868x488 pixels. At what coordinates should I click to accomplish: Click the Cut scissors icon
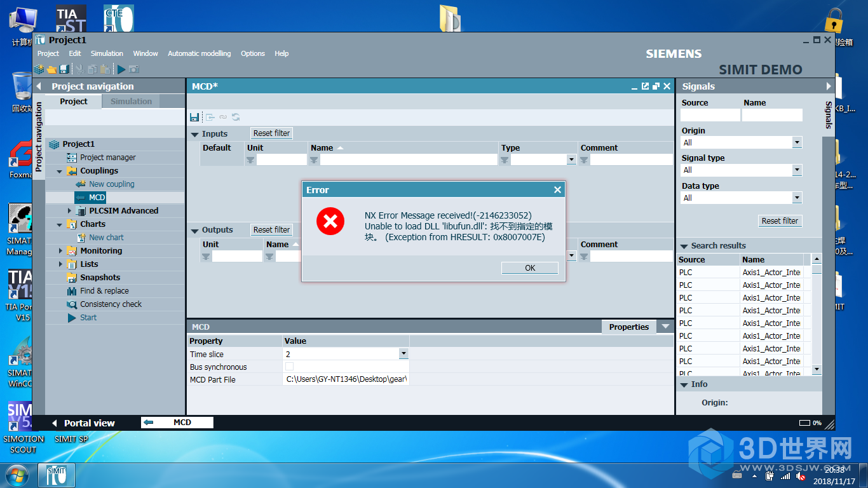pyautogui.click(x=81, y=69)
